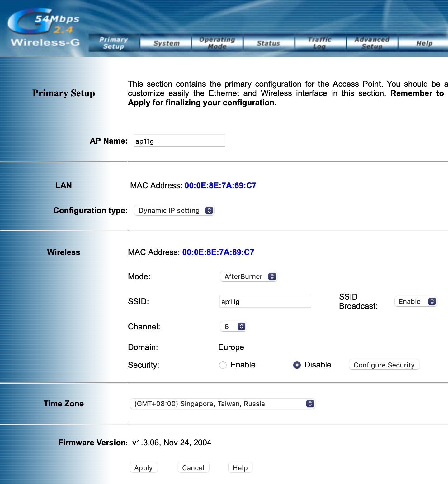Click the LAN MAC Address value

click(220, 185)
